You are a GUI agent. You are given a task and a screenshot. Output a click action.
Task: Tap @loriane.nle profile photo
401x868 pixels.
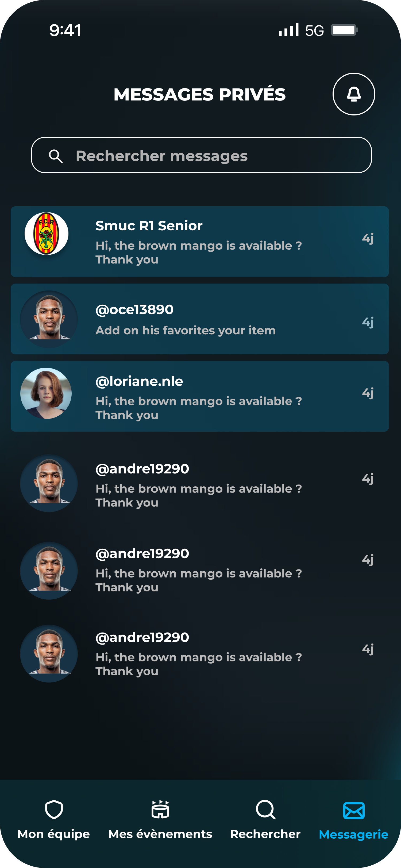coord(46,393)
